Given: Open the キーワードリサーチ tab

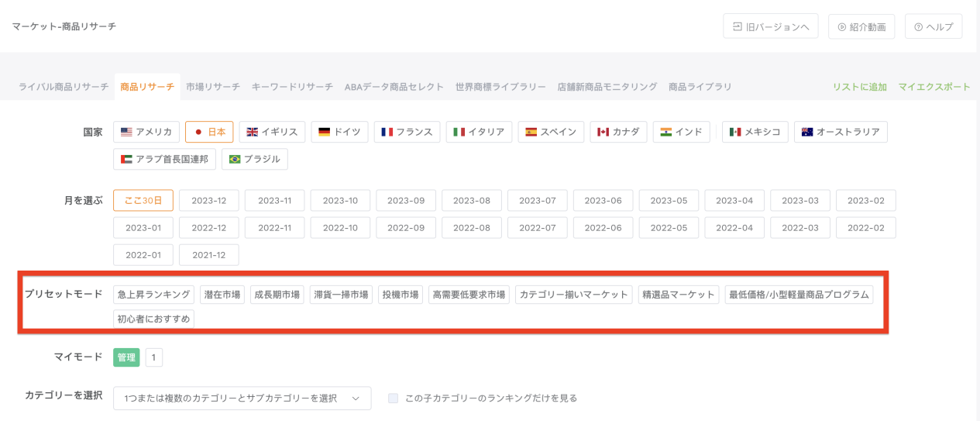Looking at the screenshot, I should pos(292,87).
